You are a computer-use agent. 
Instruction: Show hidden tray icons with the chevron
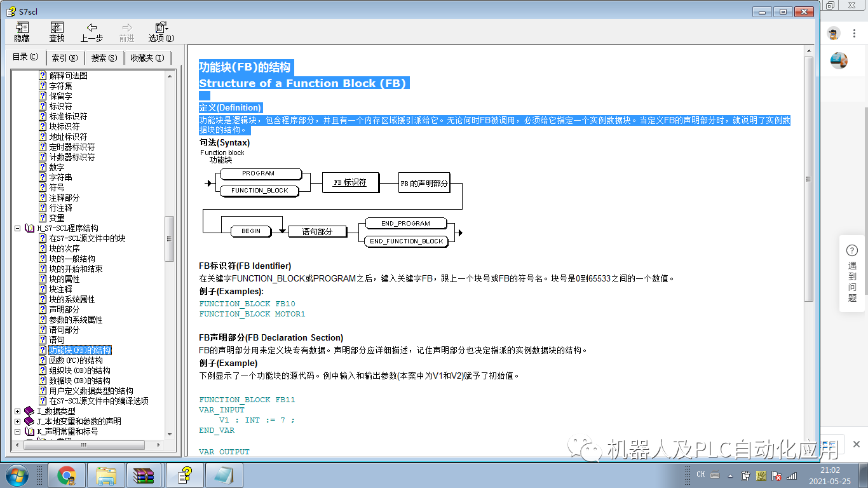[x=730, y=475]
